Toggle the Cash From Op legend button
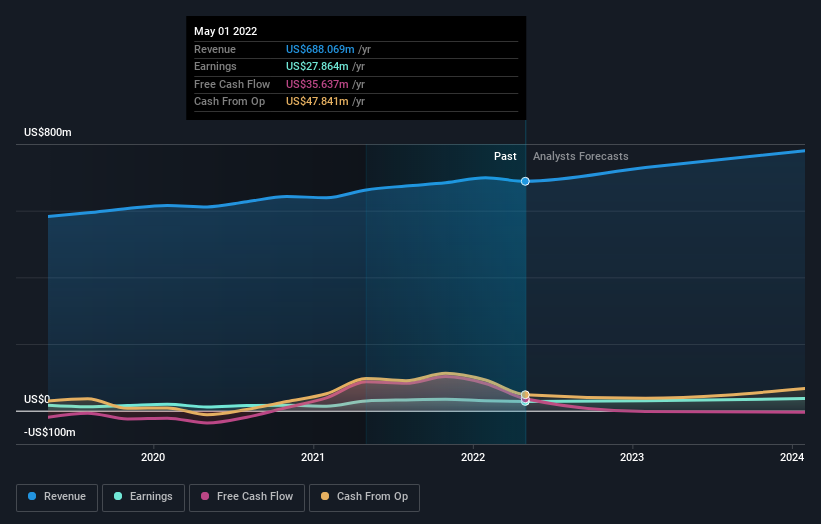The image size is (821, 524). [x=364, y=497]
